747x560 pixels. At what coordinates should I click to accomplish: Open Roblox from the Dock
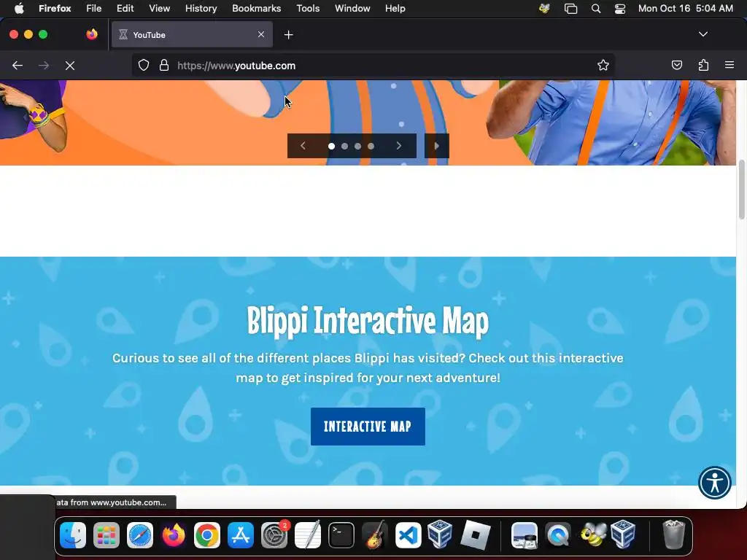[x=475, y=535]
